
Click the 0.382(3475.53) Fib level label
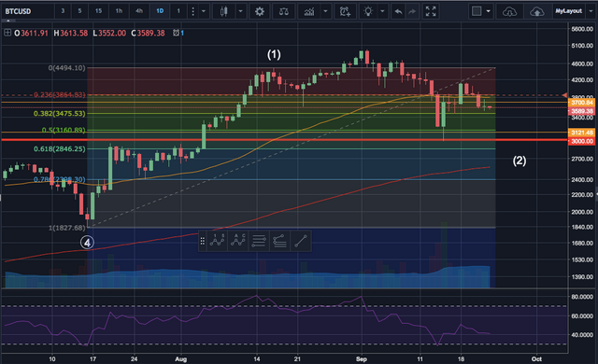(x=60, y=114)
